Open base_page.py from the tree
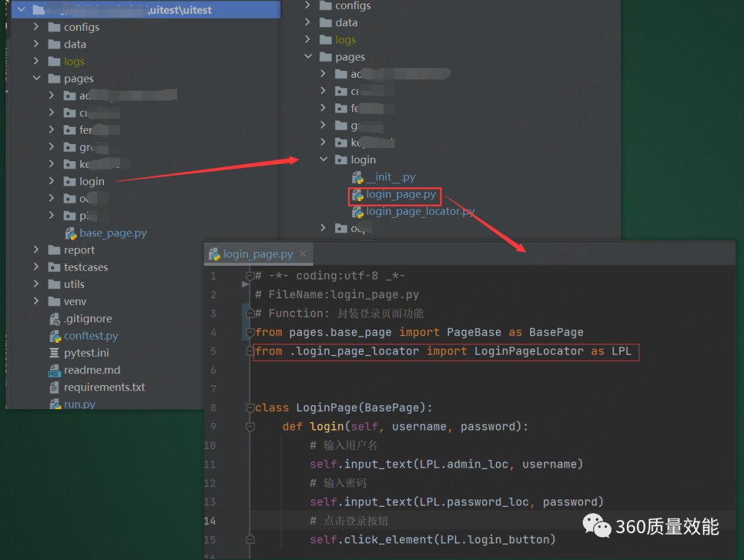 (113, 233)
